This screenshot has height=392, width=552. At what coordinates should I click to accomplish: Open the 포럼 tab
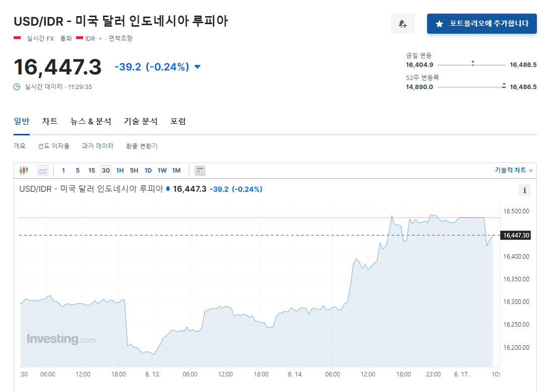[178, 121]
